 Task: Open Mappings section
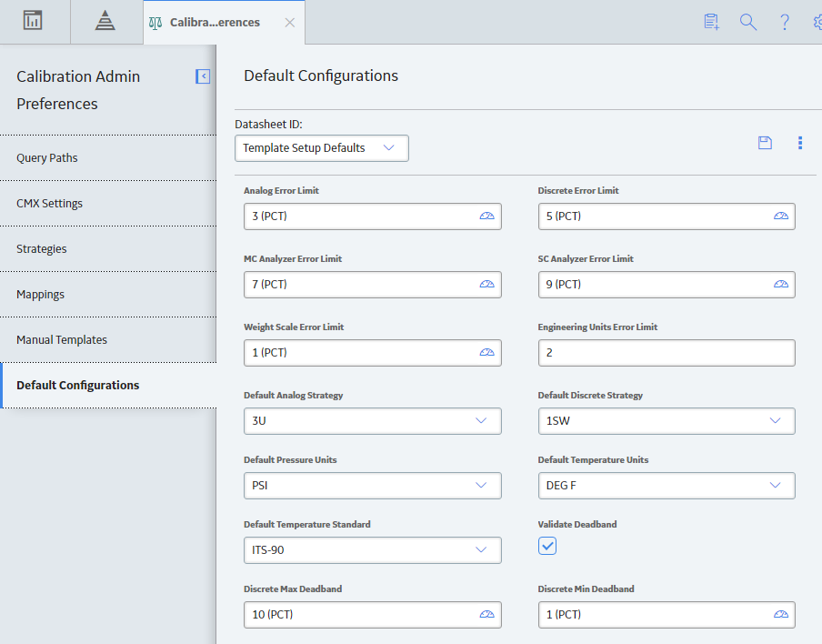click(108, 294)
